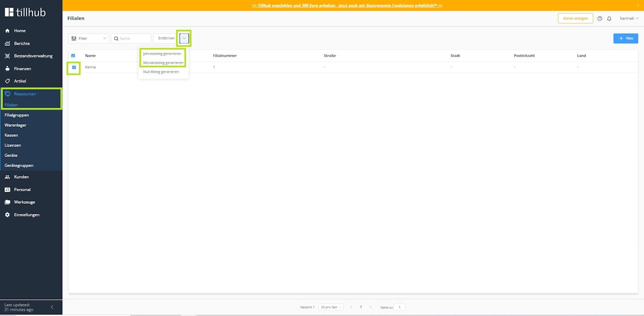Viewport: 644px width, 316px height.
Task: Open Filialgruppen submenu item
Action: (17, 115)
